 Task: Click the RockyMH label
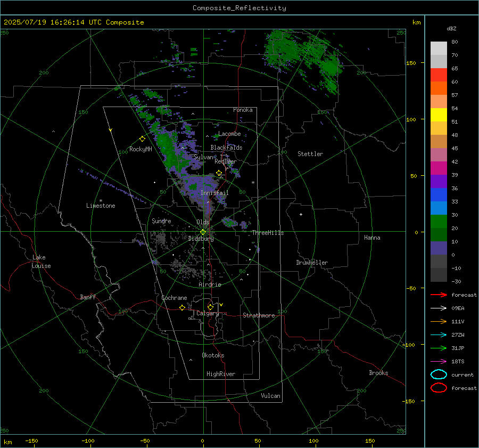[x=141, y=149]
